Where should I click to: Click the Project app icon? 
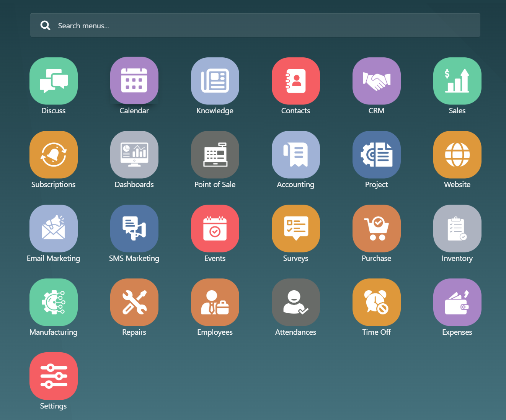pyautogui.click(x=377, y=155)
